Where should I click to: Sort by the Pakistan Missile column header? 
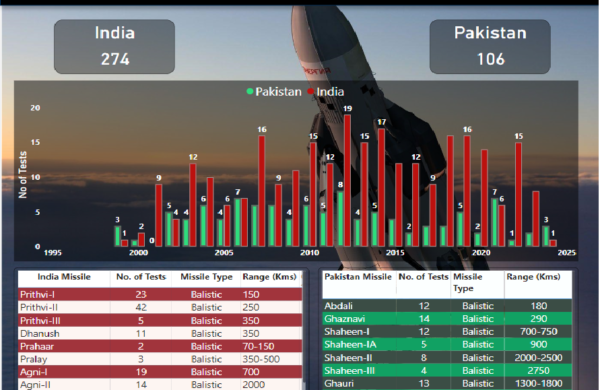click(358, 277)
